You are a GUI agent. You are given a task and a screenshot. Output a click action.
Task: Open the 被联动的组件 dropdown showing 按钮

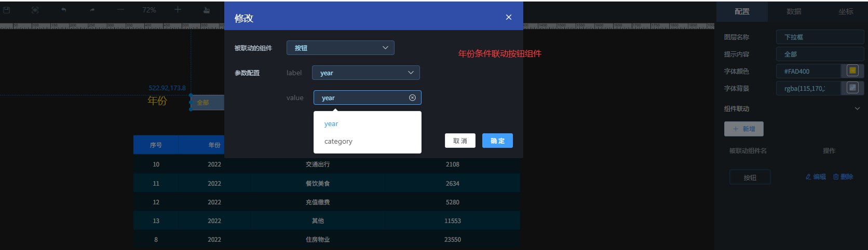340,48
